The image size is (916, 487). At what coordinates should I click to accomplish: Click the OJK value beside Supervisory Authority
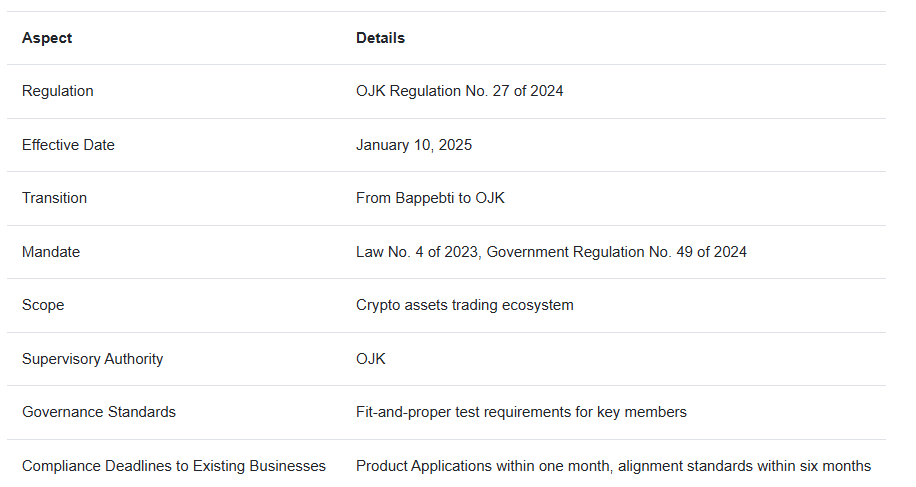tap(371, 359)
